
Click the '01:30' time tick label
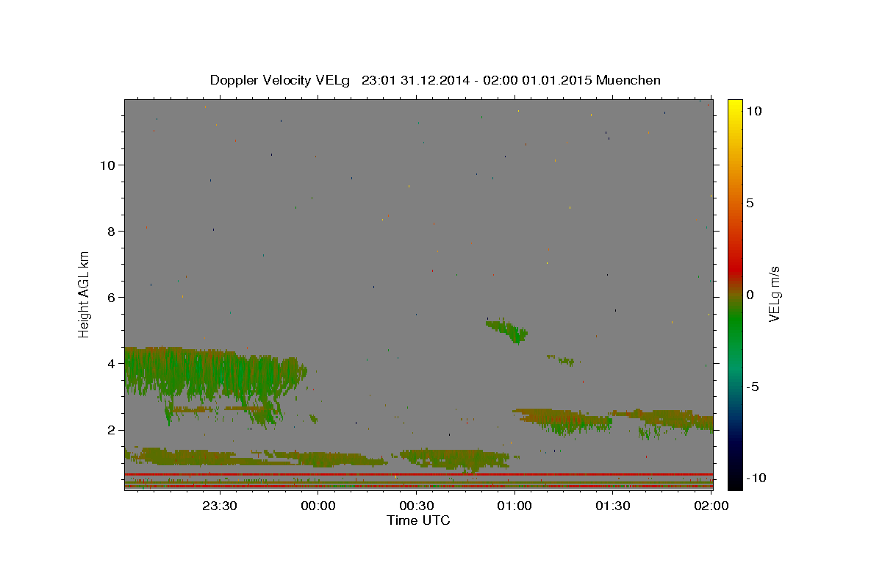click(x=612, y=506)
